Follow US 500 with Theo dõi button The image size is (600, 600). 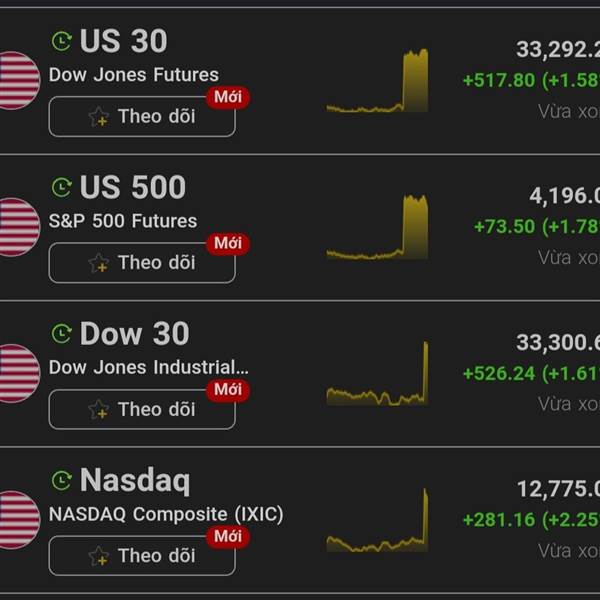(142, 262)
